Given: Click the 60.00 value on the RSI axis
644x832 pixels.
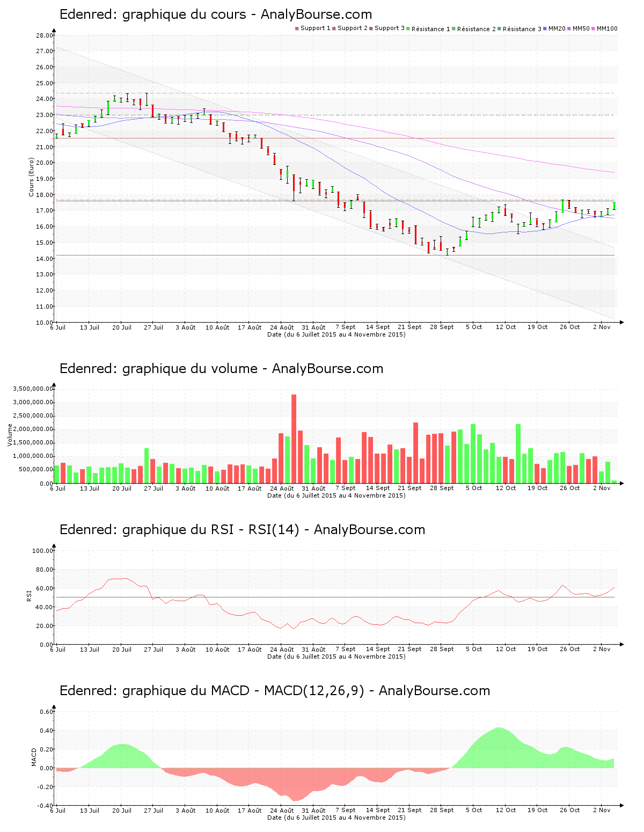Looking at the screenshot, I should point(45,588).
